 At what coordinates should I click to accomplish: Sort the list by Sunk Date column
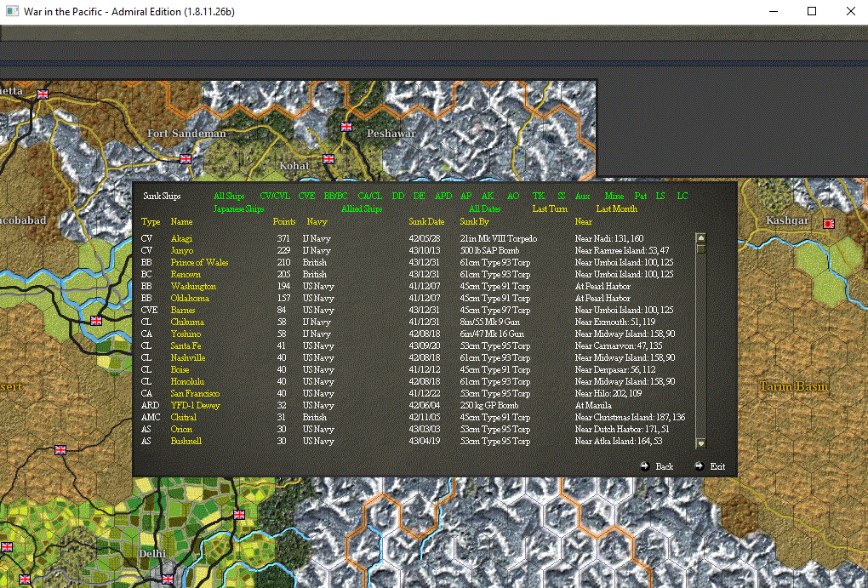point(427,222)
